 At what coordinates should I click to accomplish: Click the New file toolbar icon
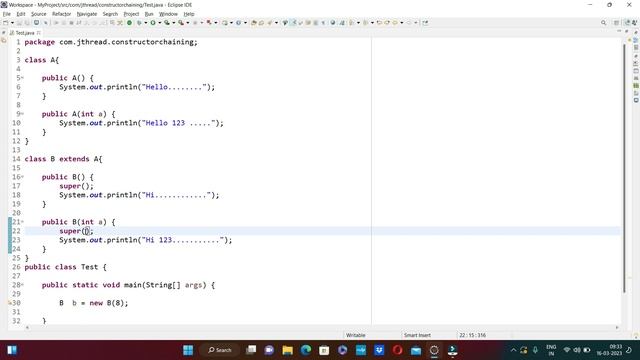click(5, 23)
